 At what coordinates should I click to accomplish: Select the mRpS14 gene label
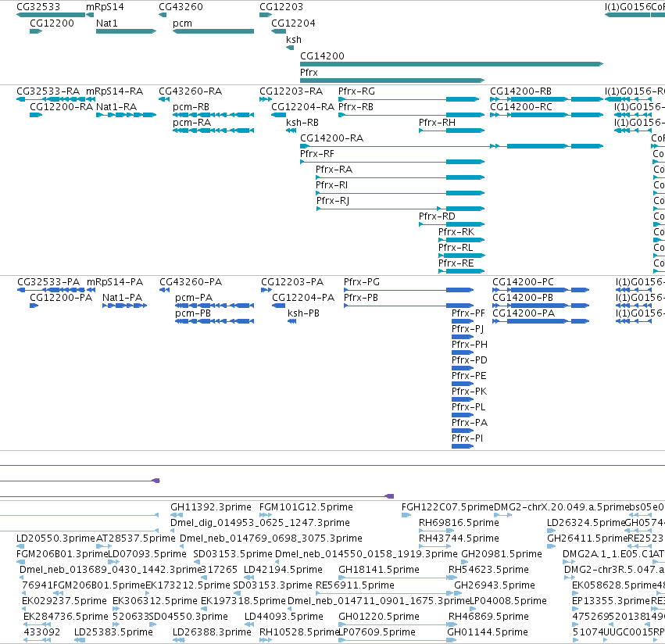[105, 7]
